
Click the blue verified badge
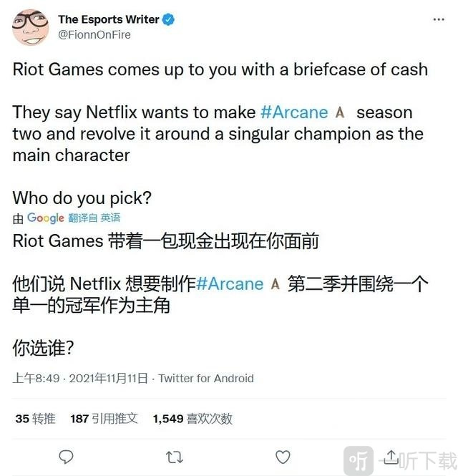point(168,19)
